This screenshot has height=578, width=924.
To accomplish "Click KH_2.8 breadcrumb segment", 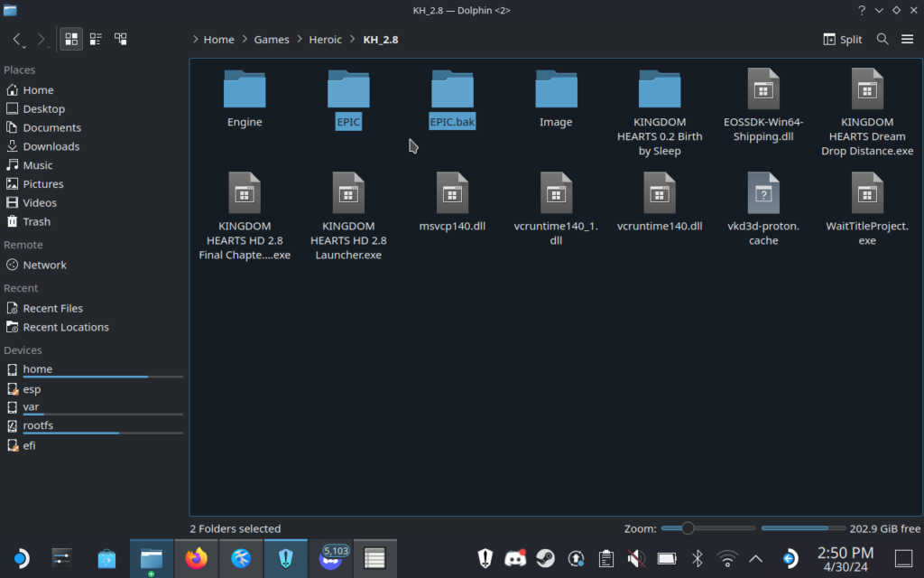I will (x=381, y=40).
